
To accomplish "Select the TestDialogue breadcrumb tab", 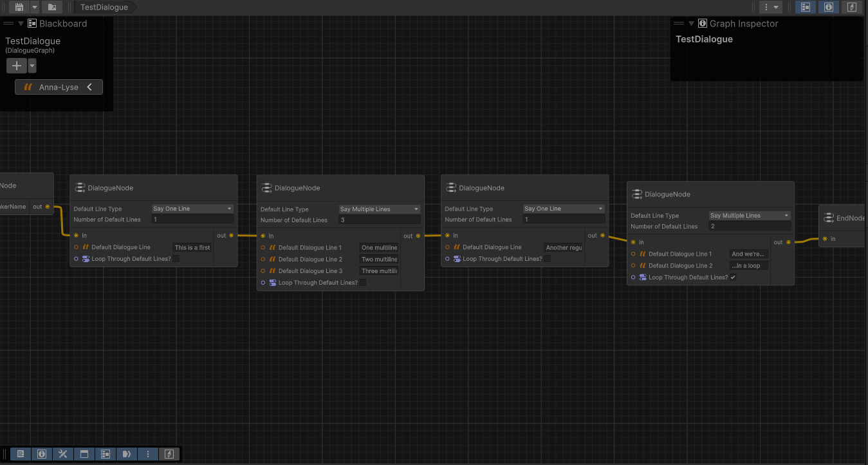I will click(104, 7).
